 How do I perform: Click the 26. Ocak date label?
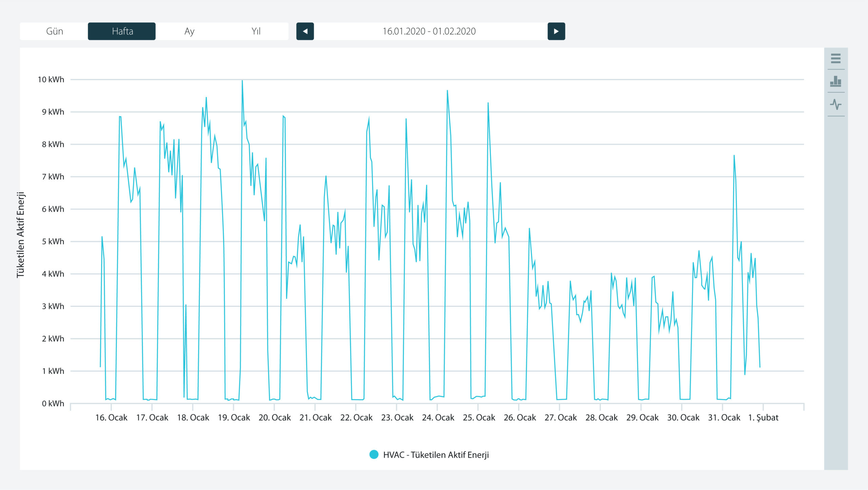coord(520,417)
